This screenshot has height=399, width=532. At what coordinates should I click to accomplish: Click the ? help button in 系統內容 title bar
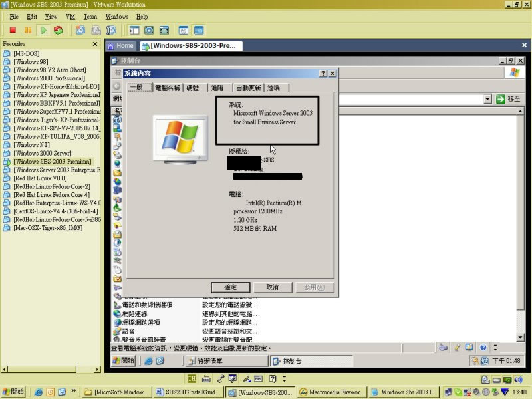click(323, 74)
